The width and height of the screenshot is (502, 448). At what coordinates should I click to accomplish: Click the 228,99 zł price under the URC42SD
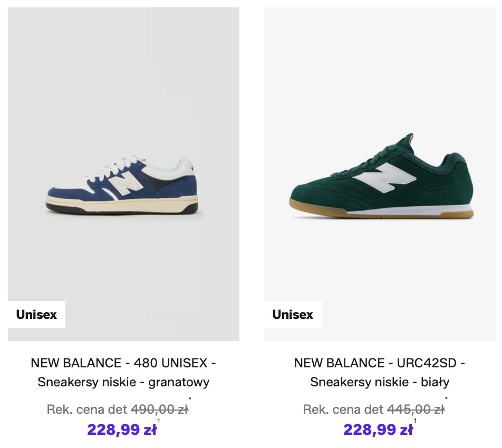click(378, 430)
